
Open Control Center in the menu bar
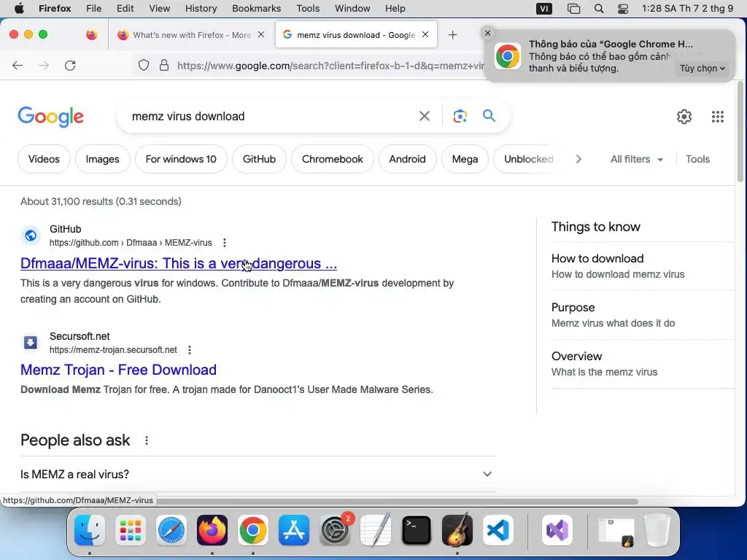click(x=623, y=9)
